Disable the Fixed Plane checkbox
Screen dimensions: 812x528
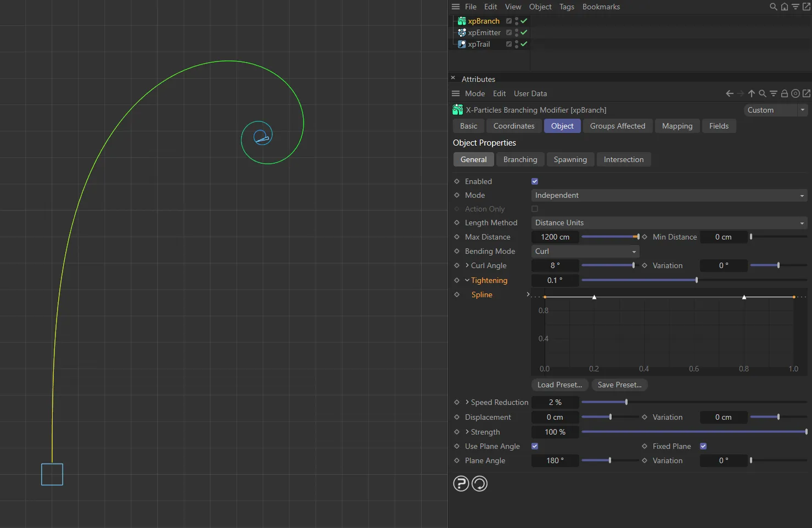point(703,446)
